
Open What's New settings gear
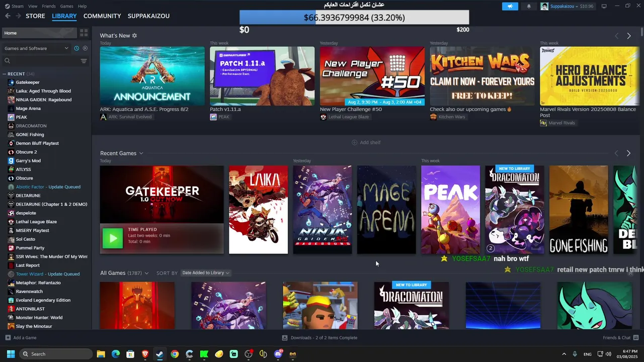[x=134, y=36]
